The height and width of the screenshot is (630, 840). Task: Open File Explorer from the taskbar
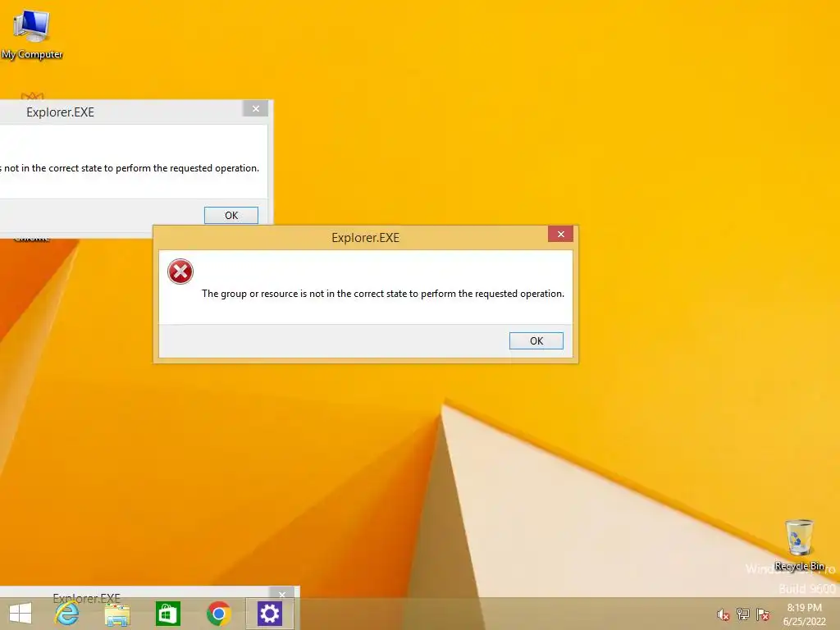[x=116, y=614]
